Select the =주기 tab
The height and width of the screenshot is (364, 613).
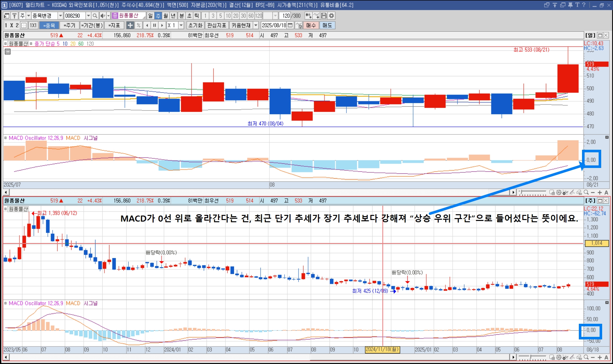pyautogui.click(x=69, y=25)
